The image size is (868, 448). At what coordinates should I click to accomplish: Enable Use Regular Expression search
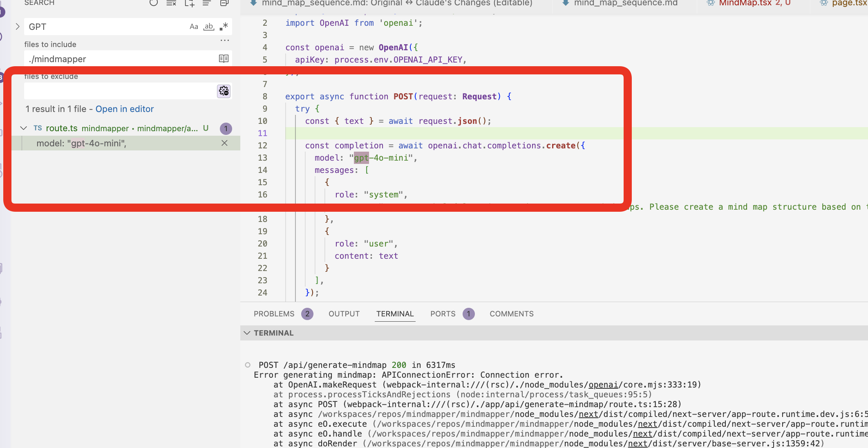[224, 27]
